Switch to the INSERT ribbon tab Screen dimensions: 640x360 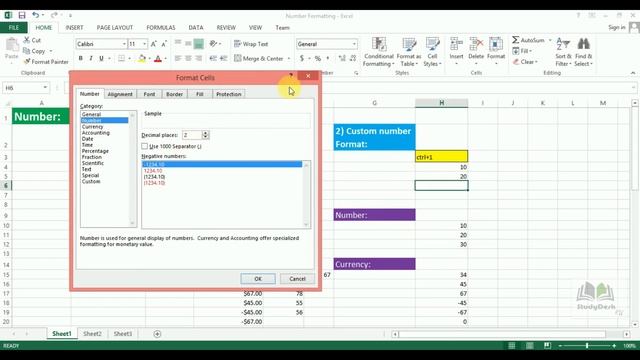pyautogui.click(x=74, y=27)
